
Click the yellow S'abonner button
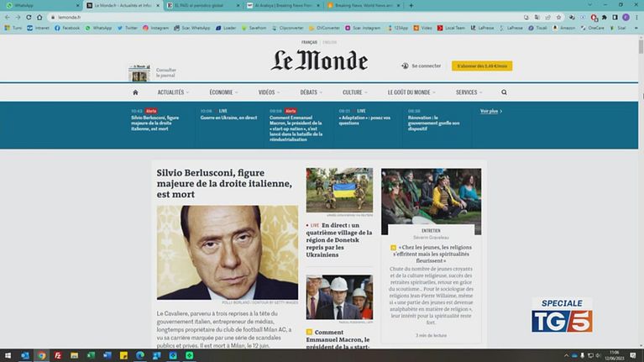coord(481,66)
